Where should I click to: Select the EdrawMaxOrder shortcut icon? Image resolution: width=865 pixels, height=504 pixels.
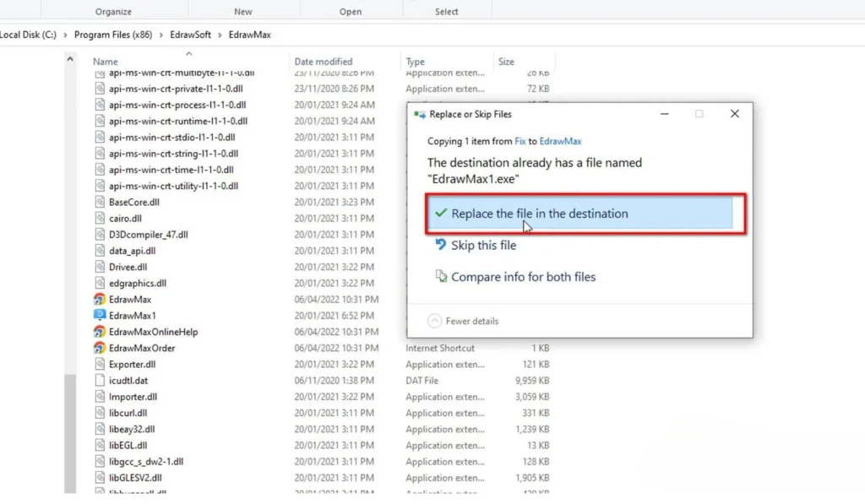[x=100, y=348]
